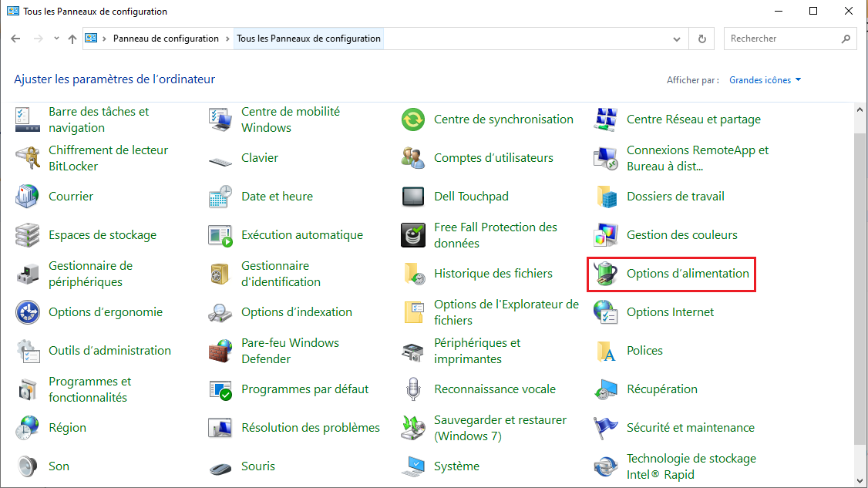Image resolution: width=868 pixels, height=488 pixels.
Task: Click the Clavier keyboard icon
Action: click(220, 160)
